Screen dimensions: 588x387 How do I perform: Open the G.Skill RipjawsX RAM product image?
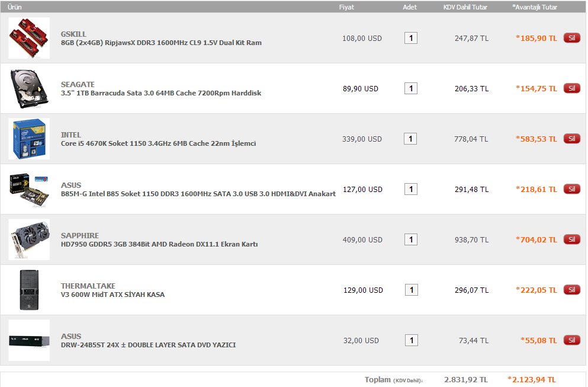coord(29,38)
